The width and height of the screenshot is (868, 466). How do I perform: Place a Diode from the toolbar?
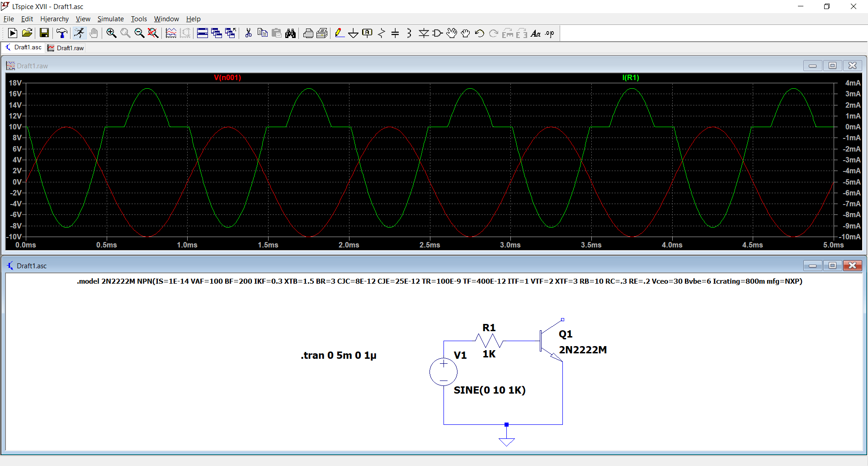click(424, 33)
